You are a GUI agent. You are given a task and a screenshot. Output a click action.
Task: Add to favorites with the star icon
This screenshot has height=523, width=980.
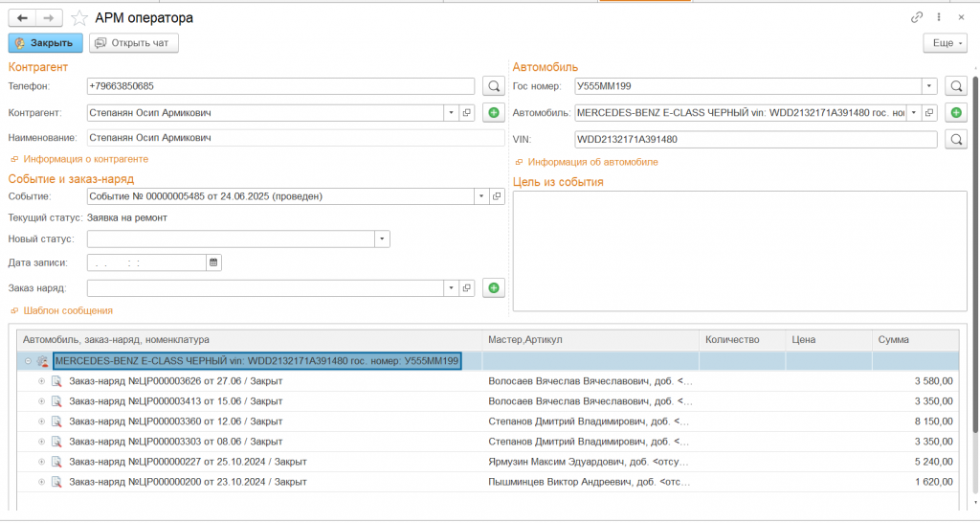click(x=79, y=18)
